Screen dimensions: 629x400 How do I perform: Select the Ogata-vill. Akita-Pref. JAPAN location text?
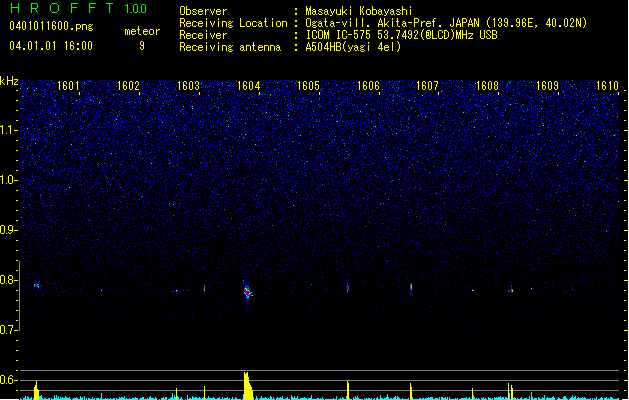pyautogui.click(x=446, y=23)
